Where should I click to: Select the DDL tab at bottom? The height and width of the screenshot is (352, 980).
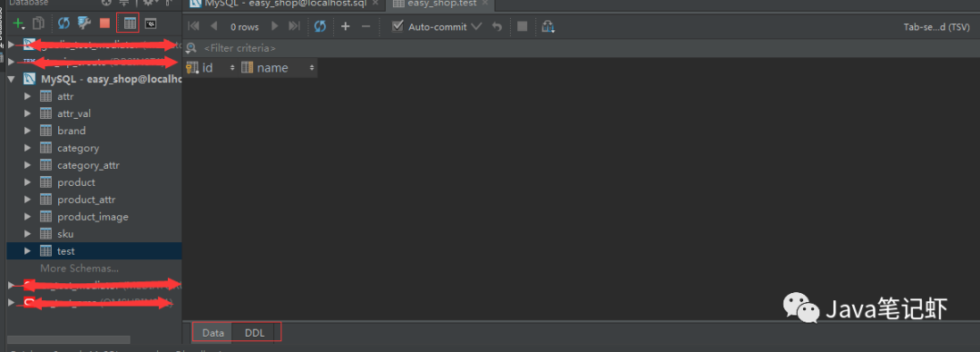click(x=254, y=333)
